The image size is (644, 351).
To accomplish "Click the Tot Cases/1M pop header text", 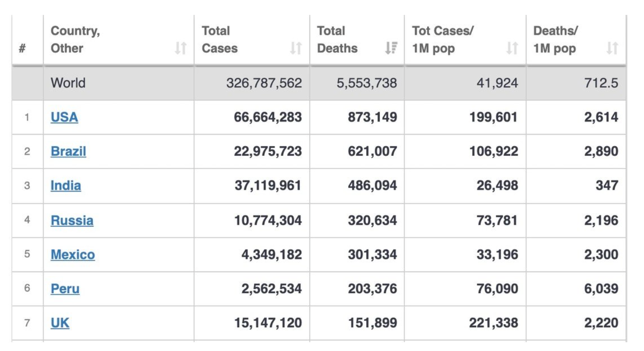I will tap(444, 39).
